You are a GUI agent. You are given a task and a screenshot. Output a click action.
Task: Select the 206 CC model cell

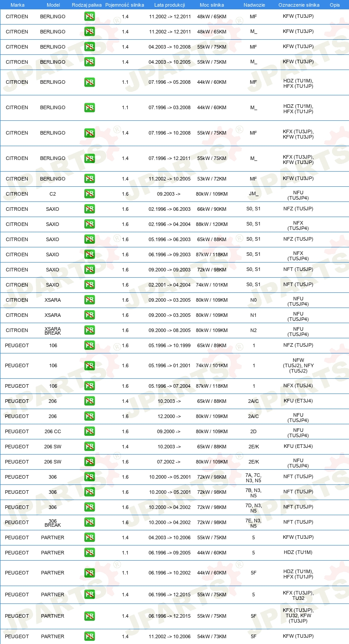coord(53,431)
